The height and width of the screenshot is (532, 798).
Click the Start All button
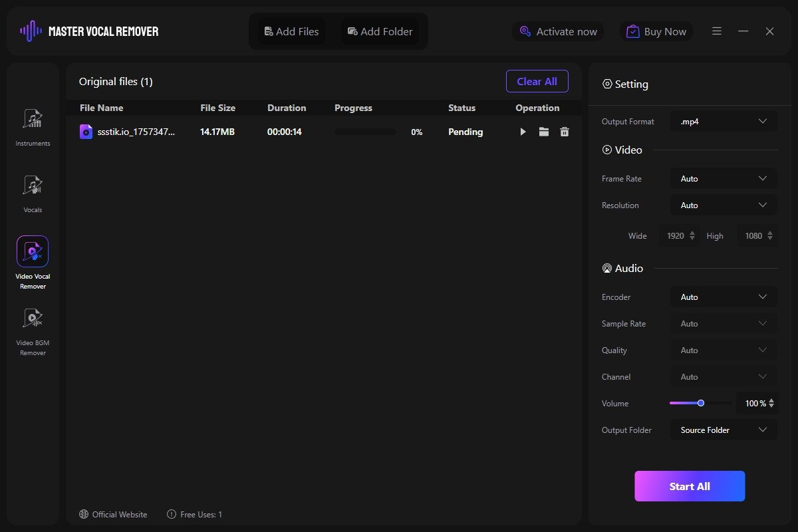click(x=690, y=486)
